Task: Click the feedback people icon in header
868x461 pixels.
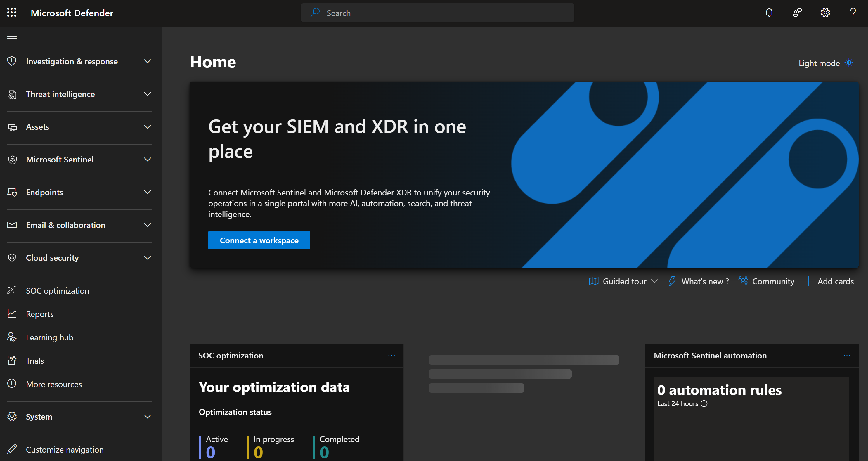Action: click(x=797, y=13)
